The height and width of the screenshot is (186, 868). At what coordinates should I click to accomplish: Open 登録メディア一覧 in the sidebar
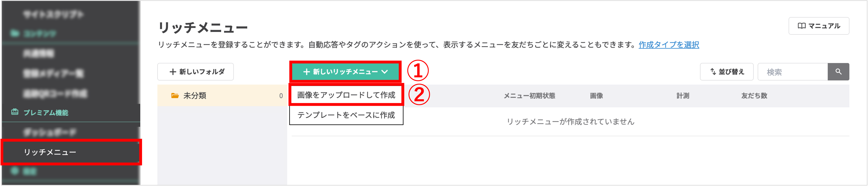(53, 73)
